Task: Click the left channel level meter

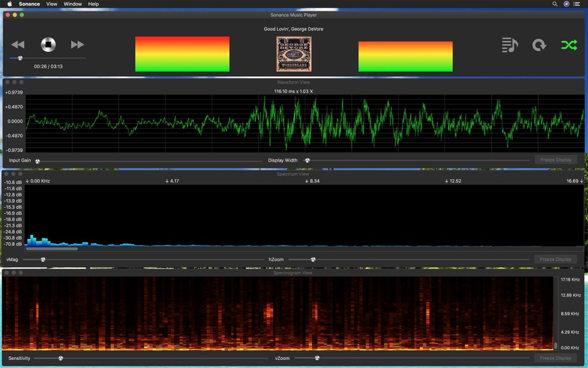Action: (x=182, y=54)
